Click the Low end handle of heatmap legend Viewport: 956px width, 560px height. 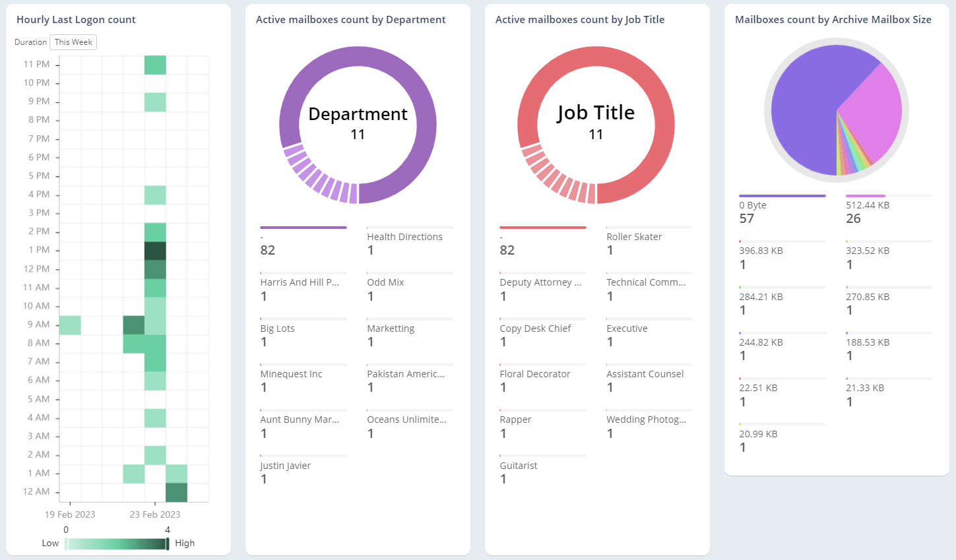(x=66, y=544)
